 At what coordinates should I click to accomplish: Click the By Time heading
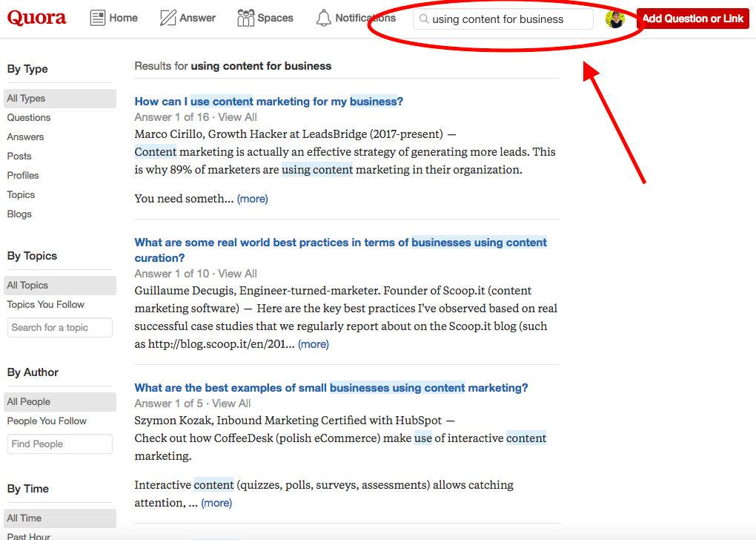pyautogui.click(x=28, y=489)
